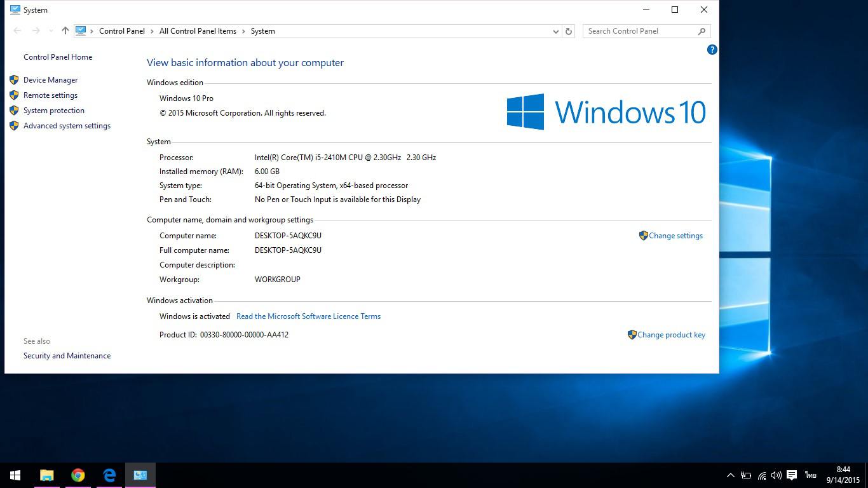Click the computer name DESKTOP-5AQKC9U value
Image resolution: width=868 pixels, height=488 pixels.
pos(288,236)
